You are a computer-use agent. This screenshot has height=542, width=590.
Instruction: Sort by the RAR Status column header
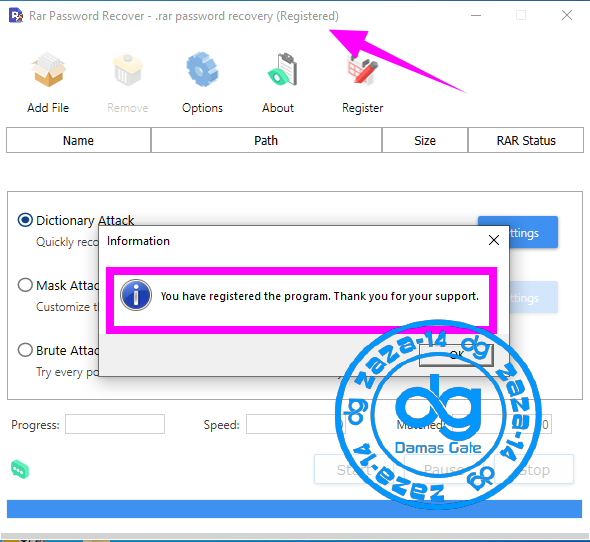click(x=526, y=140)
